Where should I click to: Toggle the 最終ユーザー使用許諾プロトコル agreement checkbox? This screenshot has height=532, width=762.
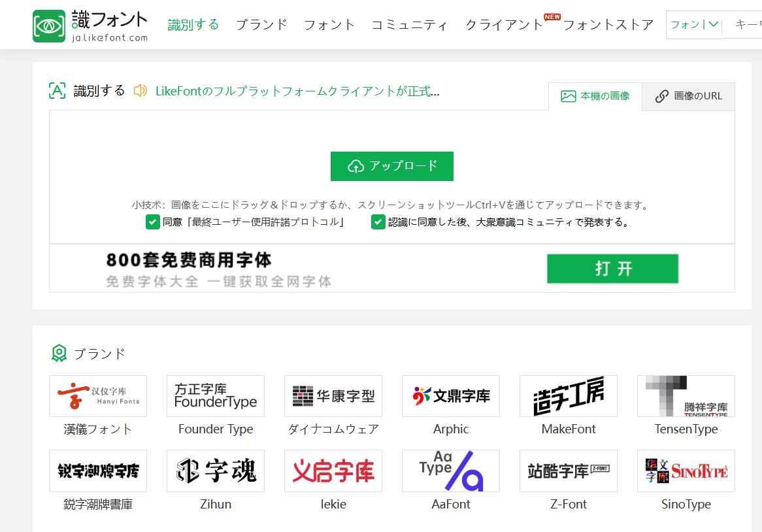tap(152, 222)
